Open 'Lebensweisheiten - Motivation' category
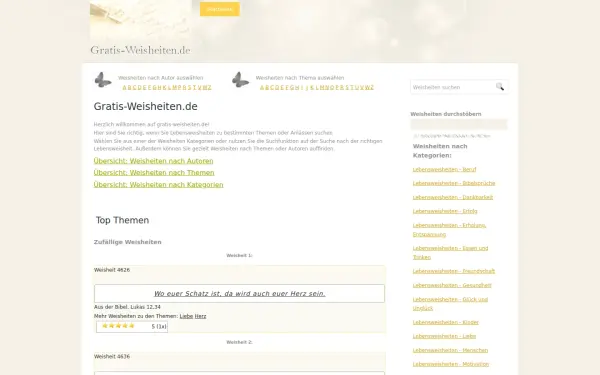 click(x=451, y=364)
